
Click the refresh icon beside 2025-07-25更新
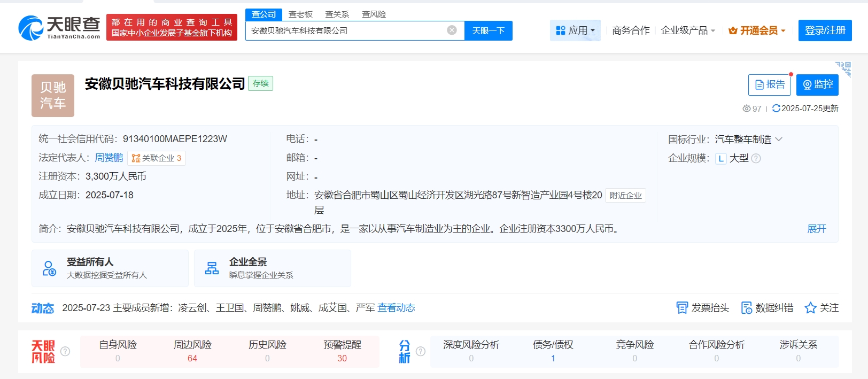click(x=776, y=108)
